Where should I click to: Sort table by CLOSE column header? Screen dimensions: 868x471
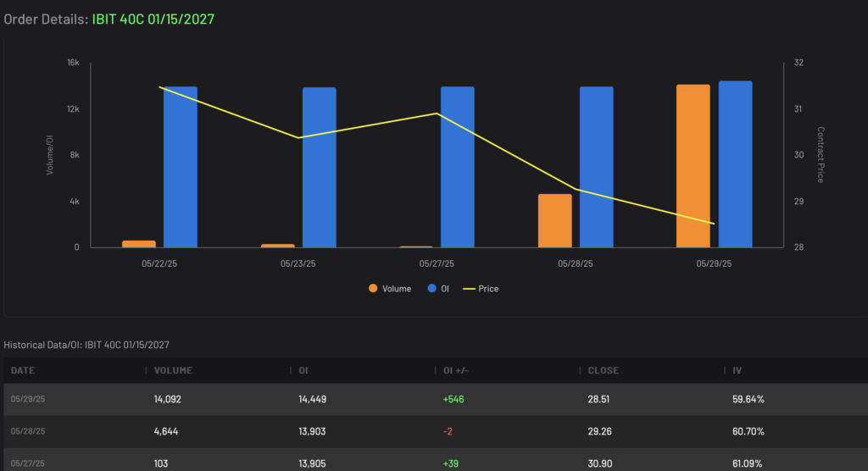(604, 370)
